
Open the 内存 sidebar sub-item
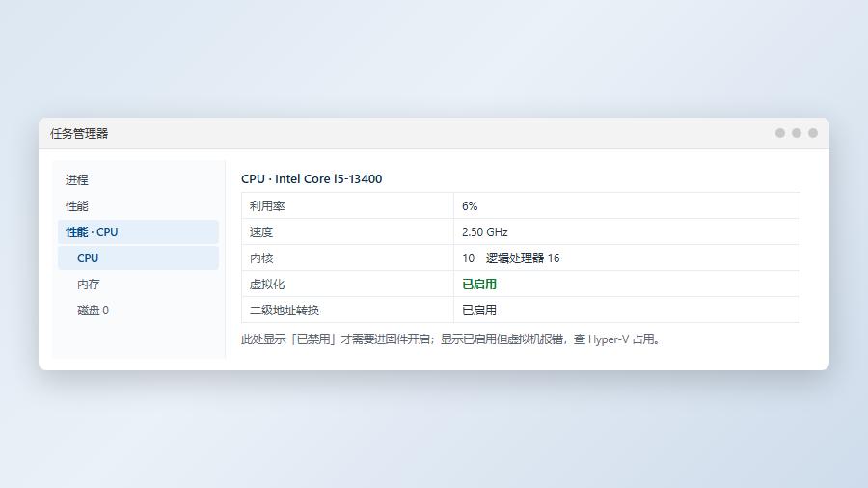pos(138,284)
